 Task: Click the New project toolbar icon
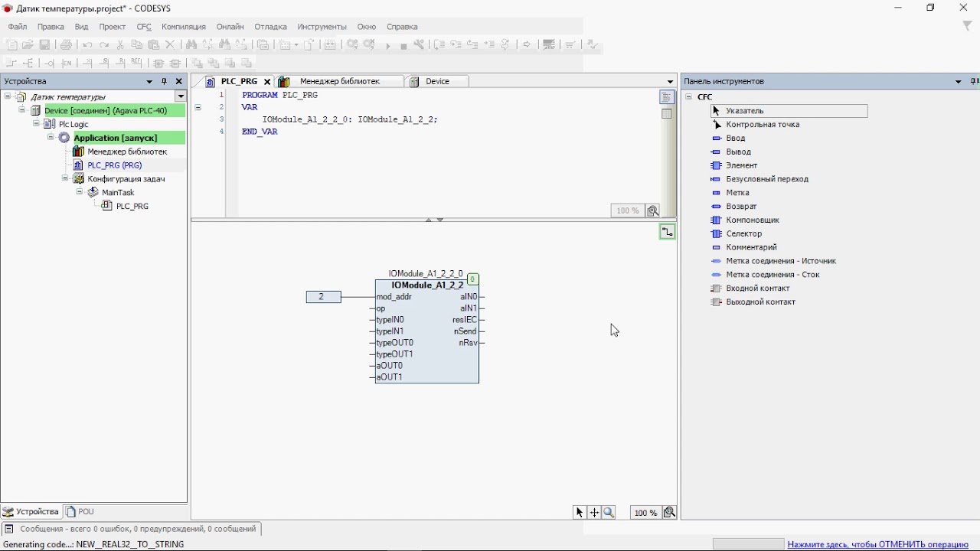point(11,45)
